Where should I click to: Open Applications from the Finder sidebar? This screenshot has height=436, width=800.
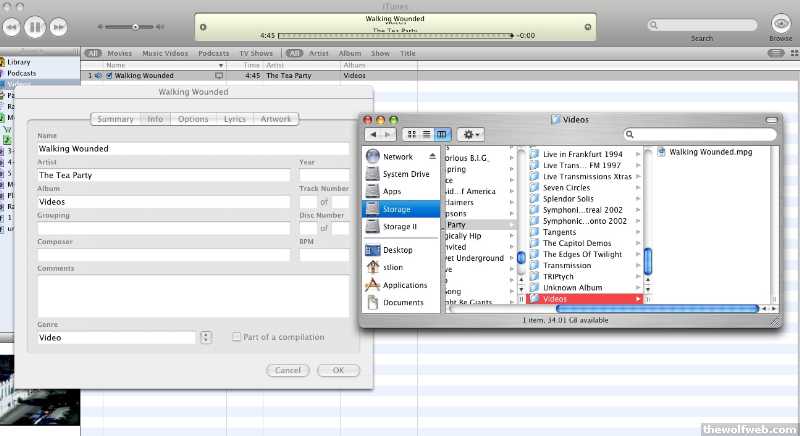[404, 285]
